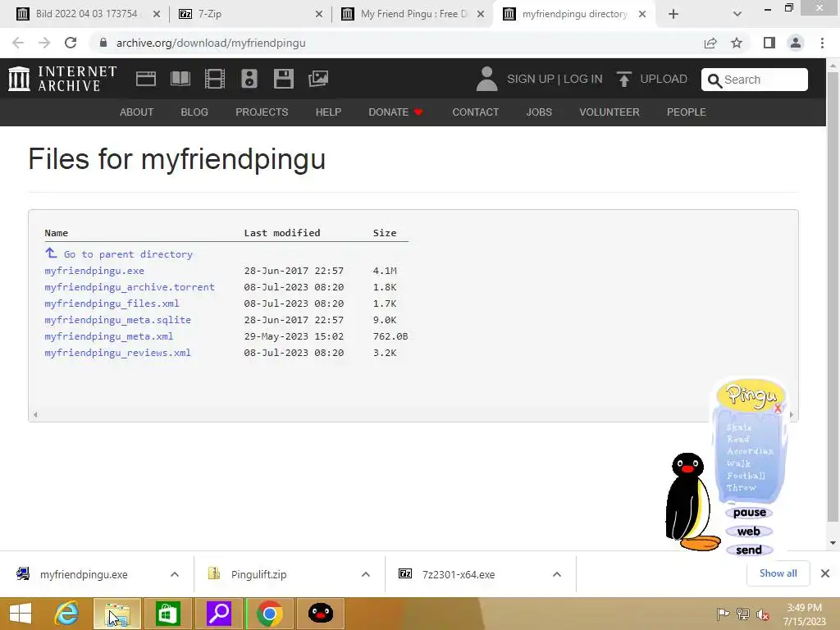
Task: Close the downloads bar
Action: pos(825,573)
